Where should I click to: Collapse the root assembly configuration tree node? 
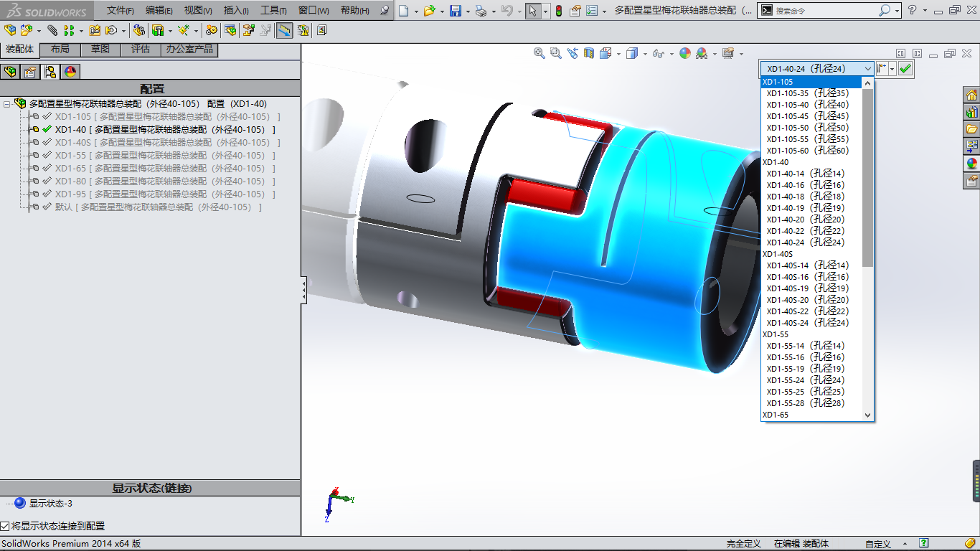6,104
